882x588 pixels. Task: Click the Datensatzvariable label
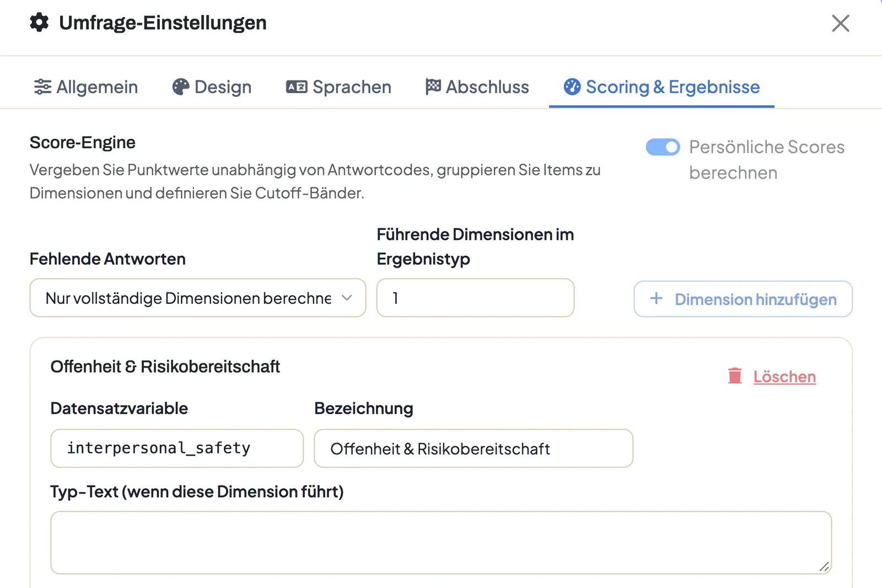(119, 408)
